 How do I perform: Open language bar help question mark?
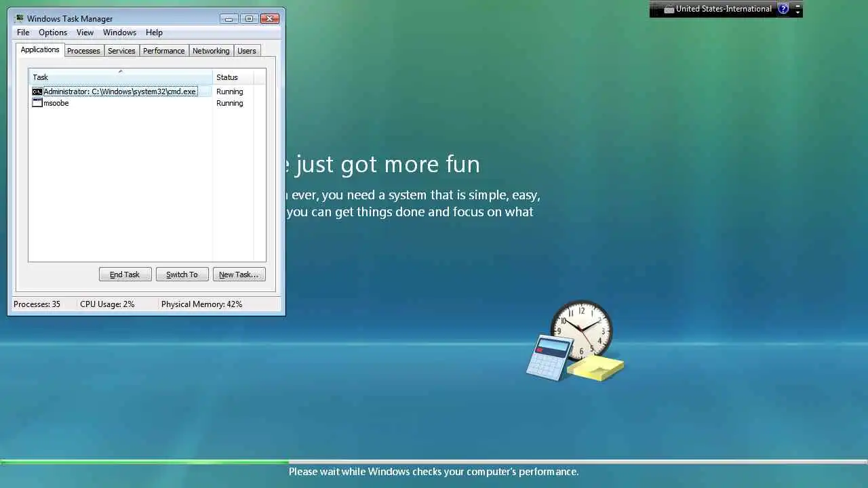tap(784, 9)
